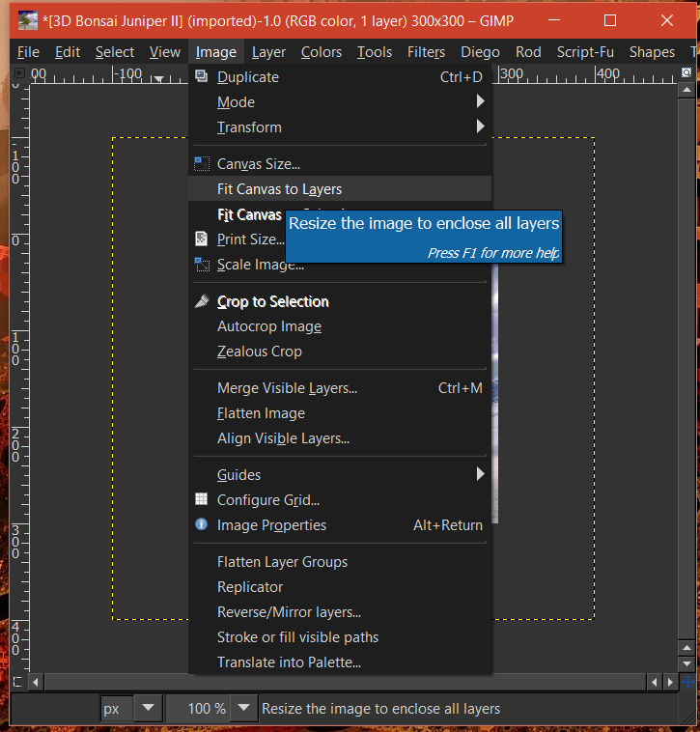Click horizontal scrollbar left arrow at far left

[x=36, y=682]
